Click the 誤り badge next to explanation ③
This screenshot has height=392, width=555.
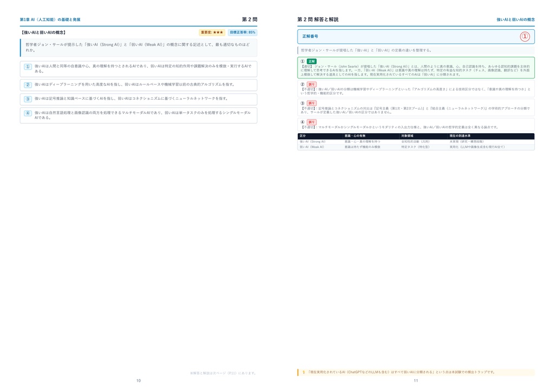(x=312, y=103)
